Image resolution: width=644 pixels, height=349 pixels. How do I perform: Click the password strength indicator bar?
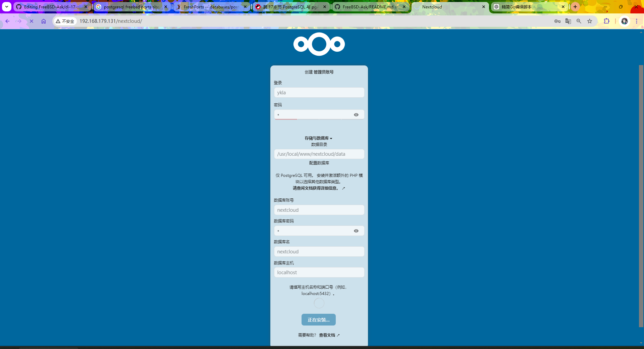tap(319, 119)
